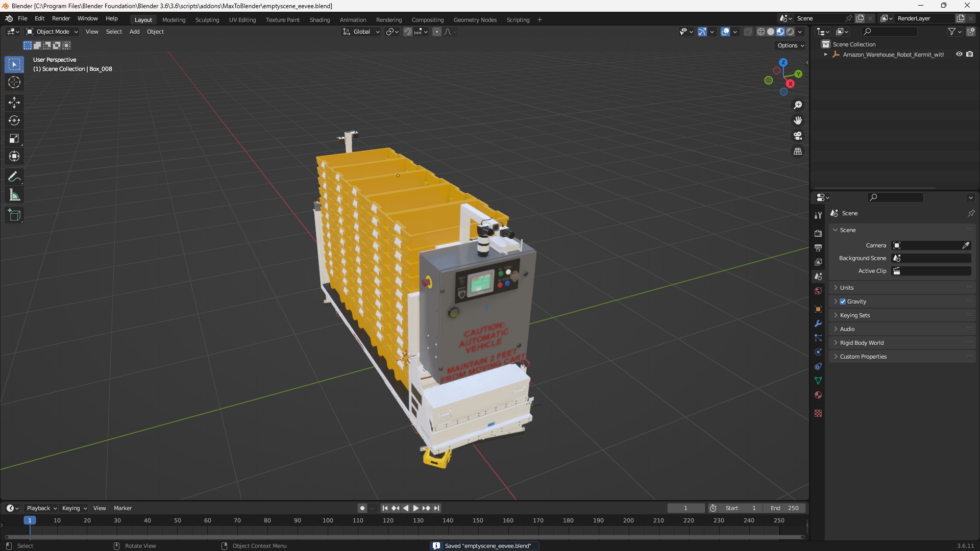Open the World properties tab
Screen dimensions: 980x551
[x=818, y=291]
